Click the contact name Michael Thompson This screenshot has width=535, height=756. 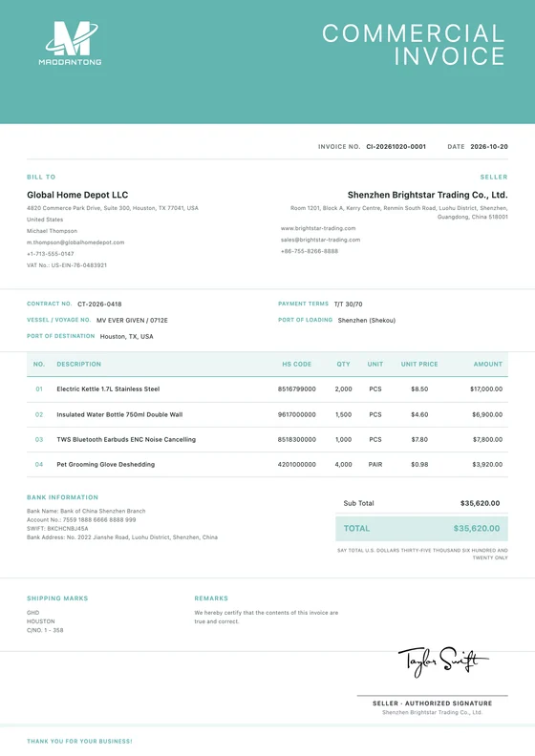tap(52, 231)
